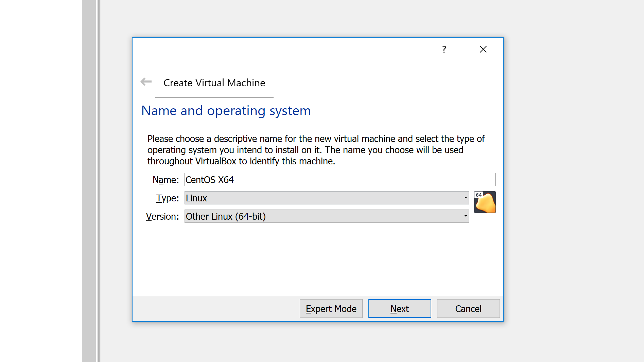This screenshot has width=644, height=362.
Task: Click the Name and operating system heading
Action: 226,111
